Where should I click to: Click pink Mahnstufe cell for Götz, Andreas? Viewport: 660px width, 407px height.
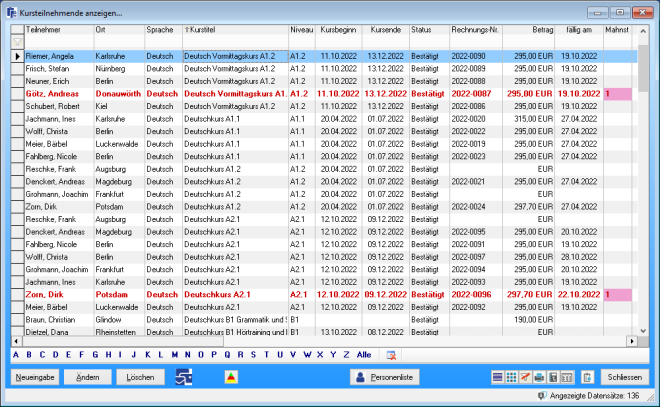click(617, 93)
